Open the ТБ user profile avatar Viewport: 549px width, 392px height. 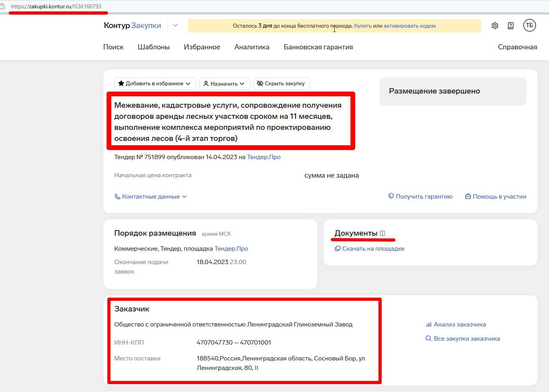[530, 25]
